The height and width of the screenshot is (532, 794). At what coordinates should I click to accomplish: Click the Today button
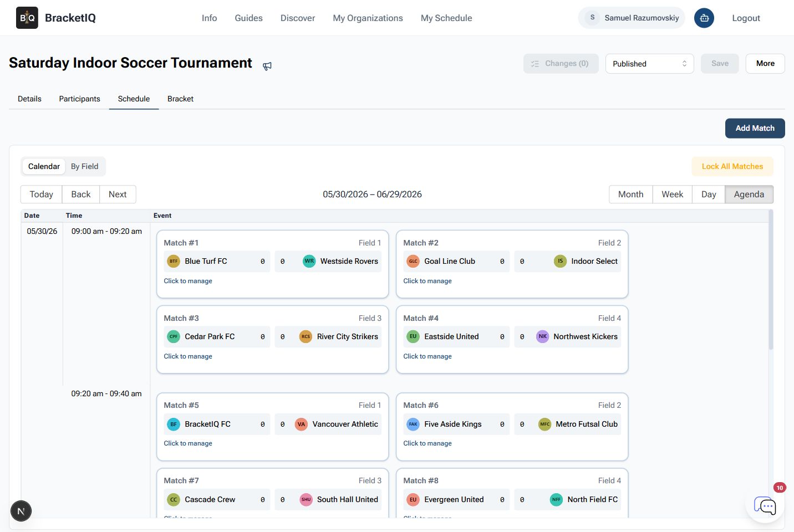point(42,195)
